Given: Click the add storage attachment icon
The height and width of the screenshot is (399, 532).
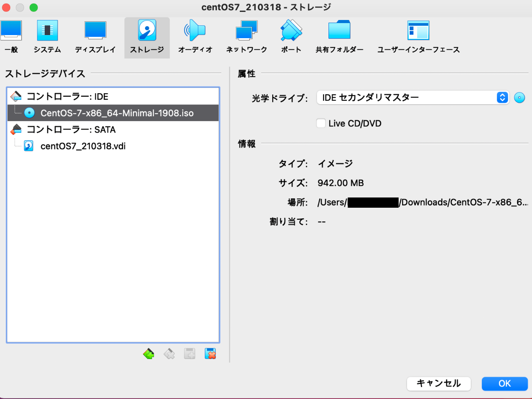Looking at the screenshot, I should pyautogui.click(x=190, y=354).
